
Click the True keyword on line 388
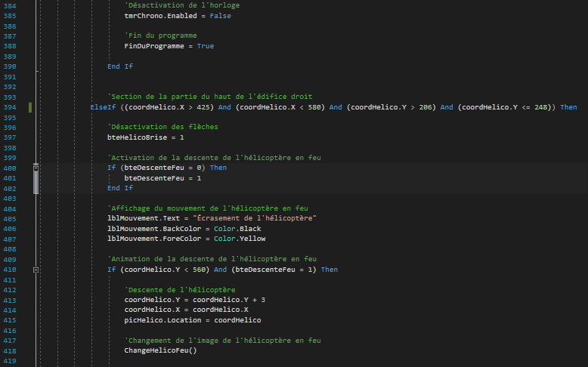click(206, 46)
